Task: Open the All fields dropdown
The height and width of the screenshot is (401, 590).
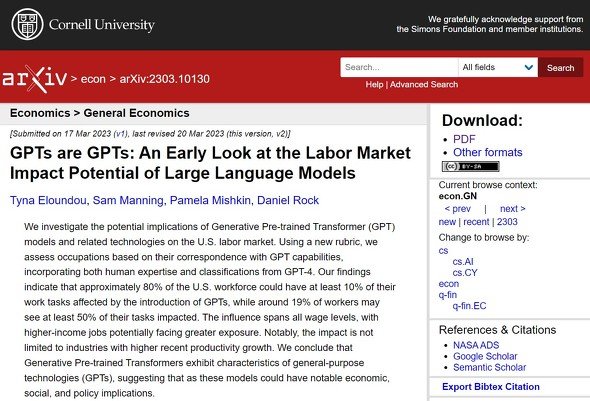Action: (x=498, y=67)
